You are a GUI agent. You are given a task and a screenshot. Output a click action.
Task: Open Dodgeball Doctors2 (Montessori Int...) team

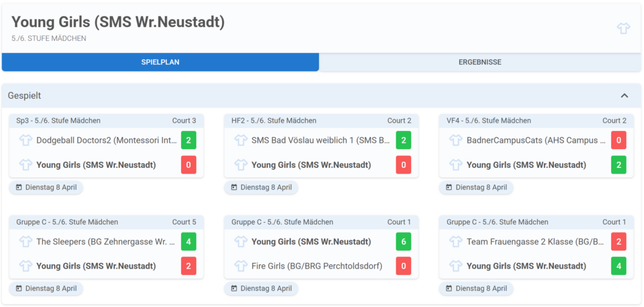107,140
